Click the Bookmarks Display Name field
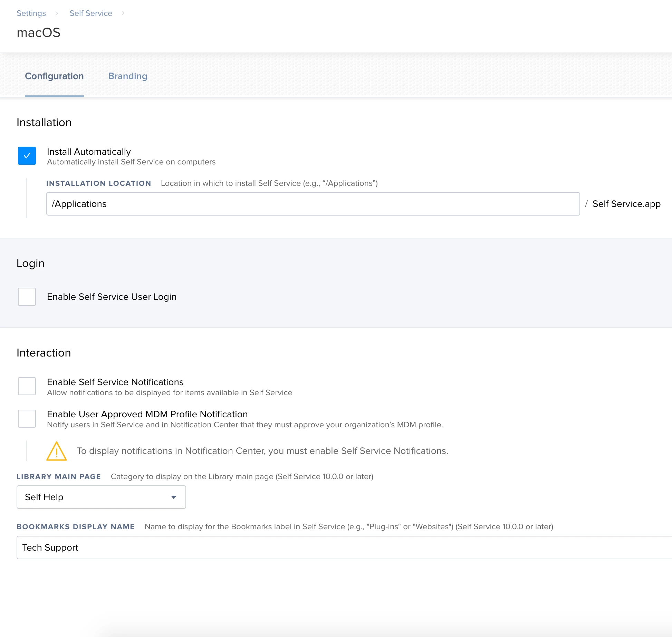 344,548
